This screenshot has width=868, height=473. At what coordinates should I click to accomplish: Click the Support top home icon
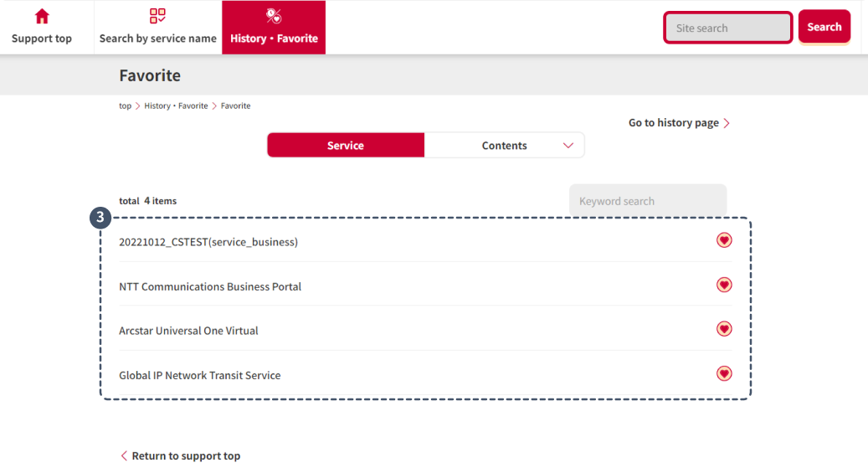(x=42, y=17)
